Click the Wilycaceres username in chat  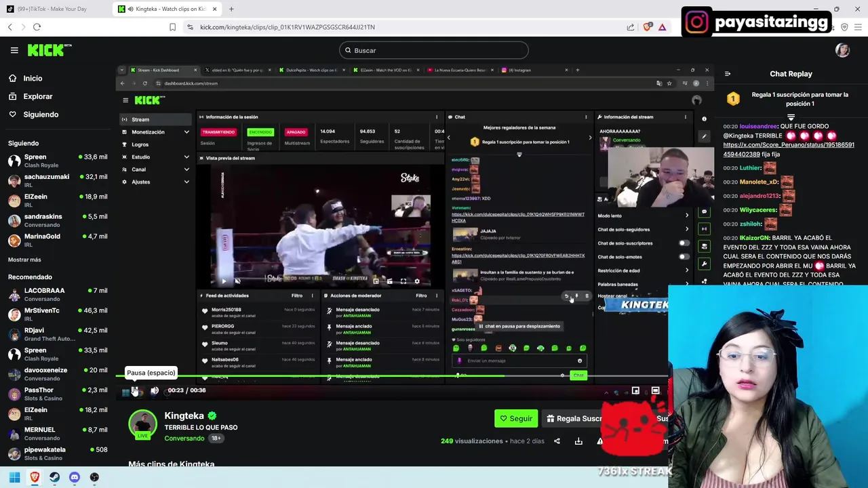tap(758, 210)
